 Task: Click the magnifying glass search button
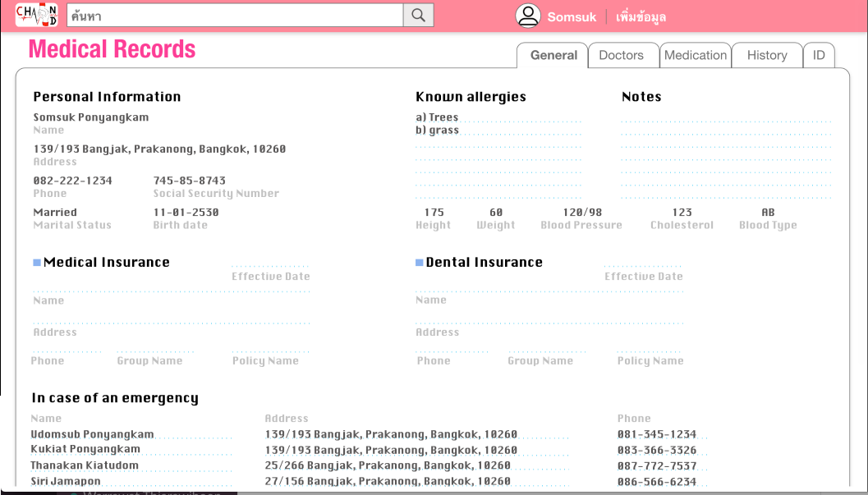(418, 16)
